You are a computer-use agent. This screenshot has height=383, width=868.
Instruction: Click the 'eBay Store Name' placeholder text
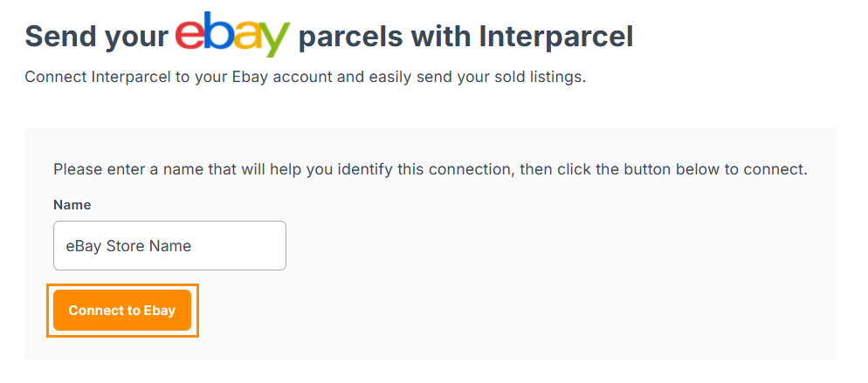(x=128, y=246)
